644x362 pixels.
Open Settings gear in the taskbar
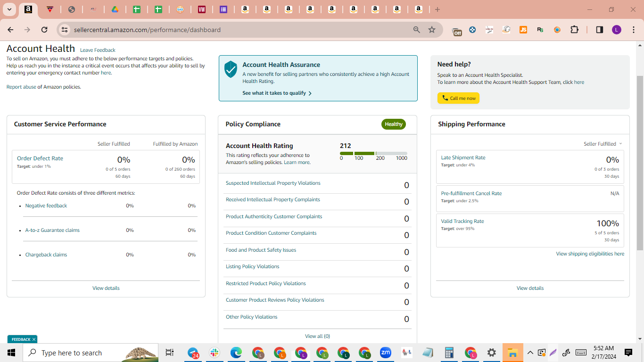click(491, 353)
